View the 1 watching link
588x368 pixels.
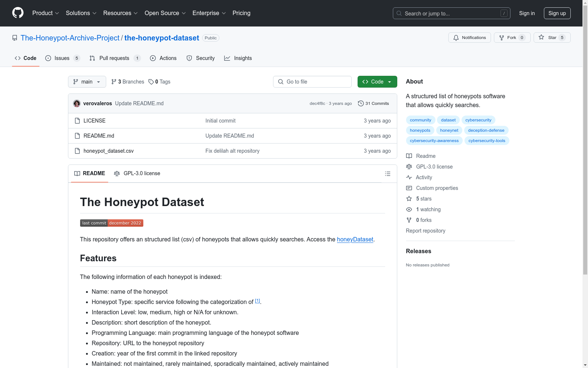coord(423,209)
